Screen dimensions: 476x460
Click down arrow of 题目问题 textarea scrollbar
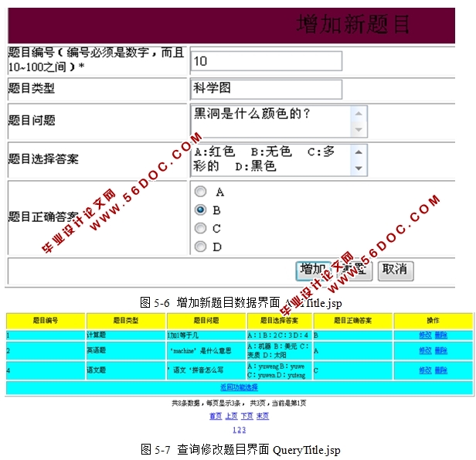tap(359, 130)
